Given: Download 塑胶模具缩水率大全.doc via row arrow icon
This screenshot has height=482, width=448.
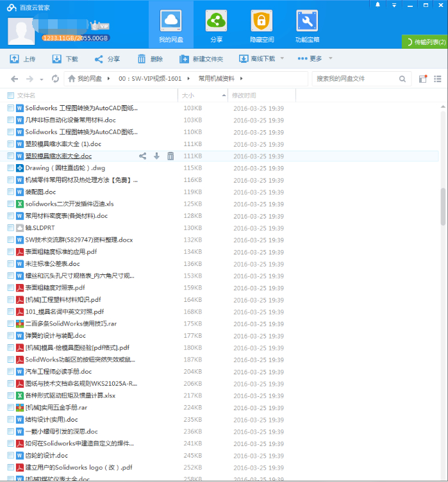Looking at the screenshot, I should [x=156, y=156].
